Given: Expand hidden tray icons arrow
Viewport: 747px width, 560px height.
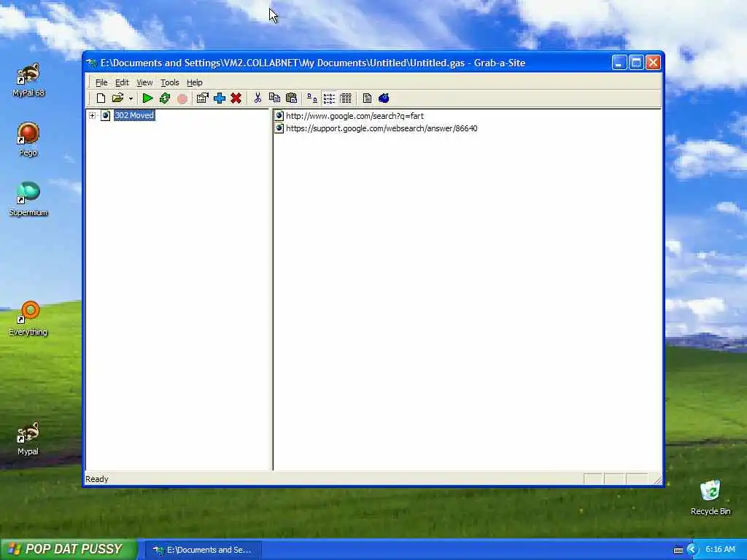Looking at the screenshot, I should click(692, 550).
